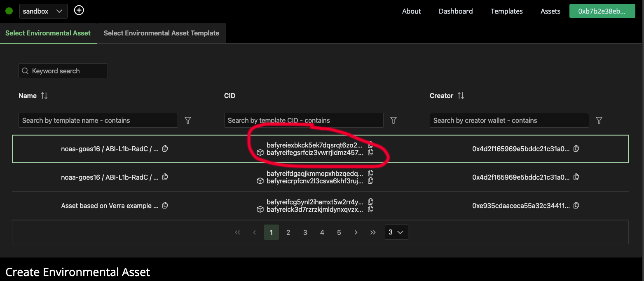The width and height of the screenshot is (644, 281).
Task: Toggle sorting on the Name column
Action: 44,95
